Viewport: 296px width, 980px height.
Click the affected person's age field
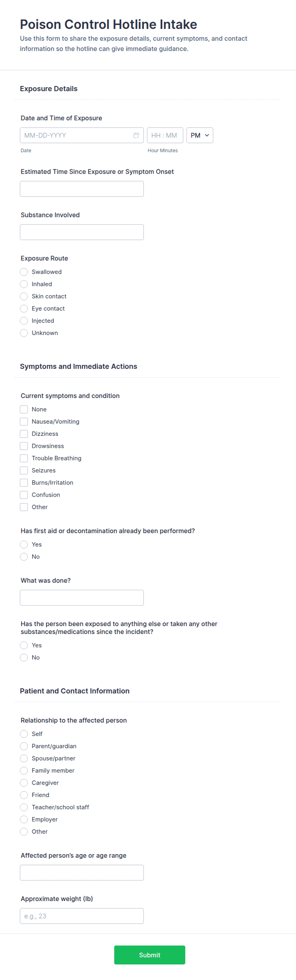81,873
